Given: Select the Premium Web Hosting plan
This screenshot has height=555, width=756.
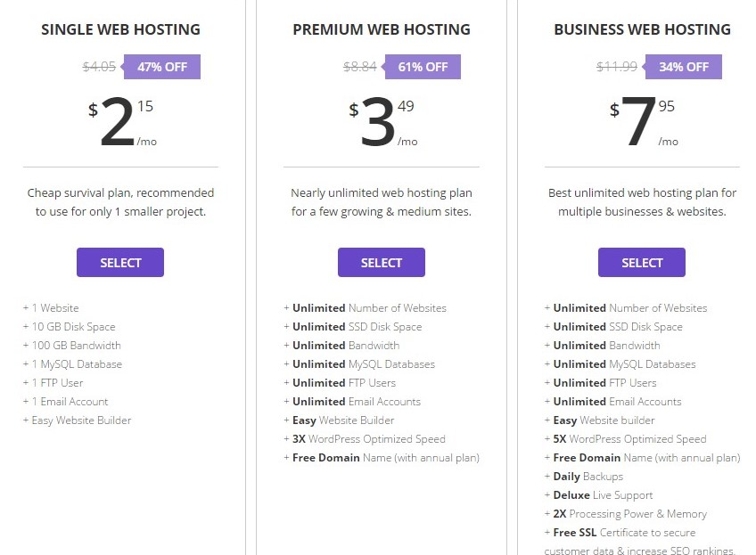Looking at the screenshot, I should (382, 263).
